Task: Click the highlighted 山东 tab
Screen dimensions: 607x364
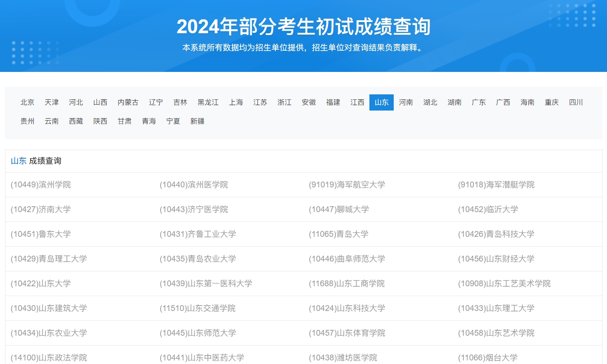Action: (x=382, y=102)
